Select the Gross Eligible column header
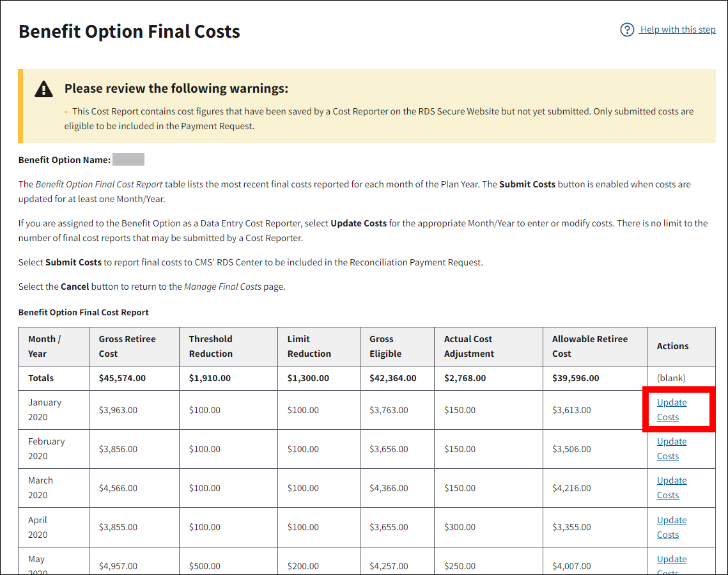The width and height of the screenshot is (728, 575). 385,346
